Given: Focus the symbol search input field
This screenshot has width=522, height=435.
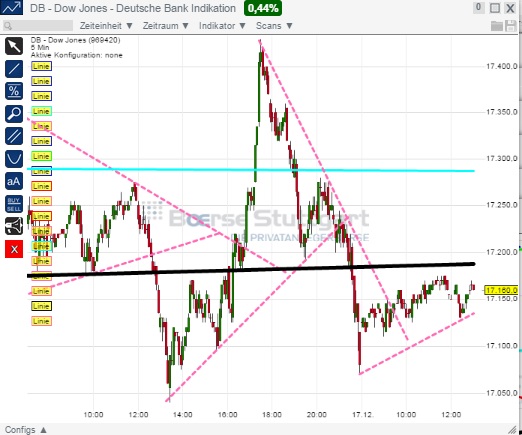Looking at the screenshot, I should (x=38, y=26).
